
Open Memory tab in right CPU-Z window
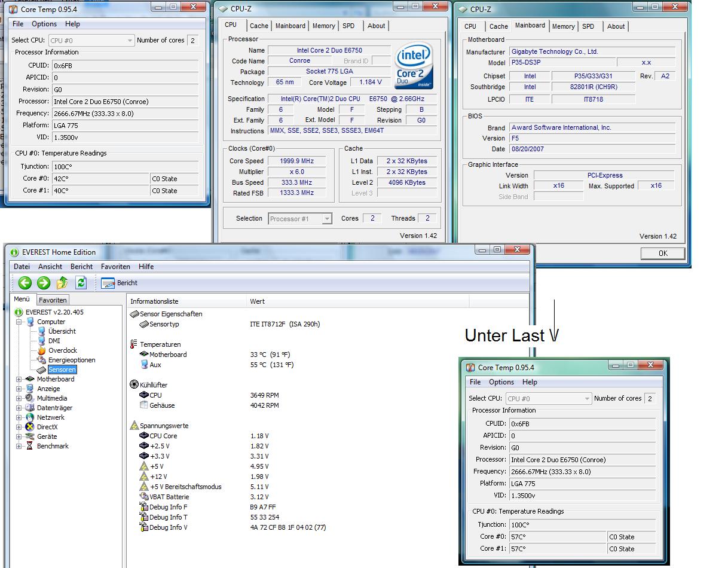coord(563,26)
